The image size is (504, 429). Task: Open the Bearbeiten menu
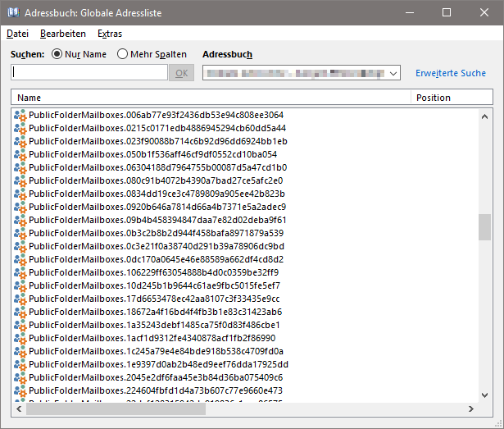[63, 34]
